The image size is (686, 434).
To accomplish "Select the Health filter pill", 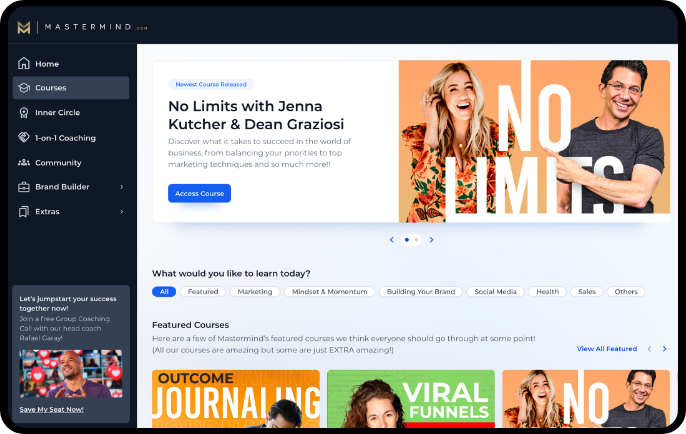I will [x=548, y=291].
